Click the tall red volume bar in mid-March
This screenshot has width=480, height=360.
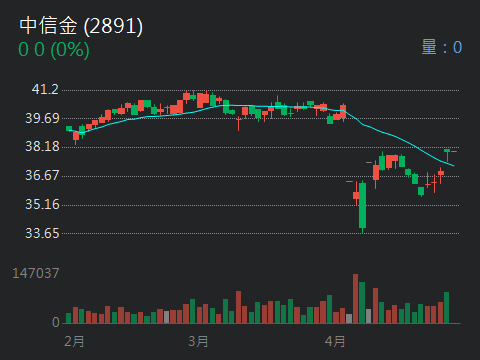point(238,307)
